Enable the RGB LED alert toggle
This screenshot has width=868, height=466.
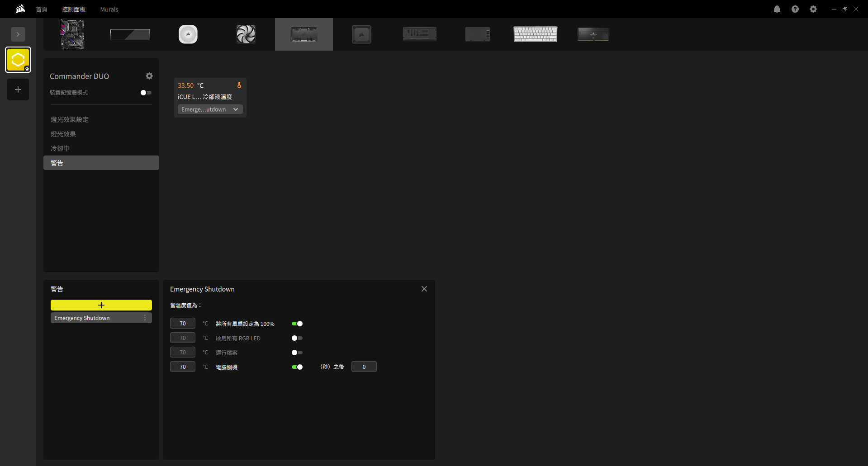coord(297,338)
